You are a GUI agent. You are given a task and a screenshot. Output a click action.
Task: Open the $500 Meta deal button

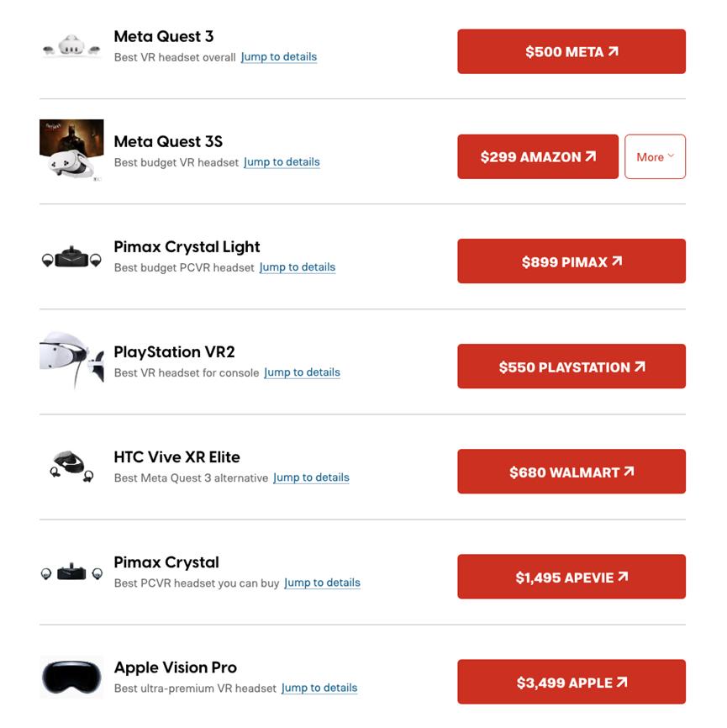pyautogui.click(x=572, y=51)
